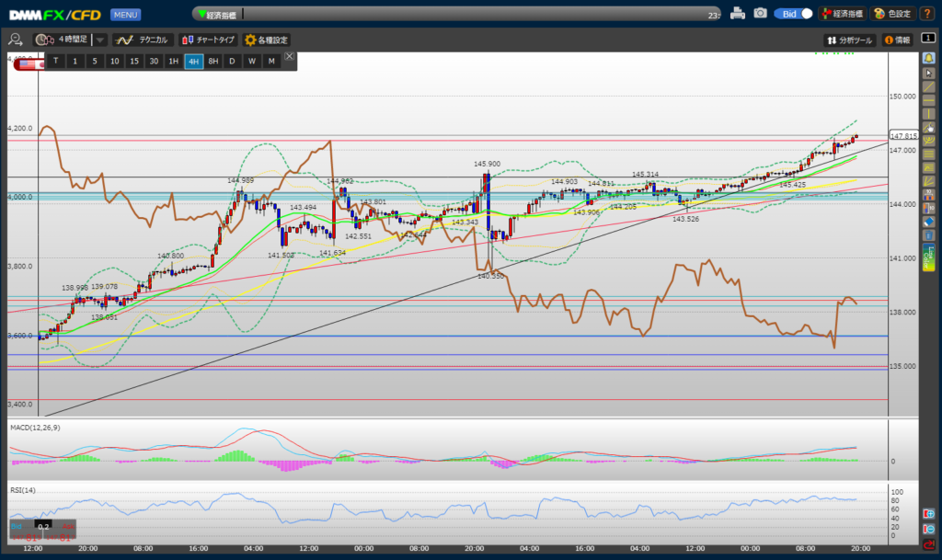Expand the 4時間足 timeframe dropdown arrow

tap(99, 40)
